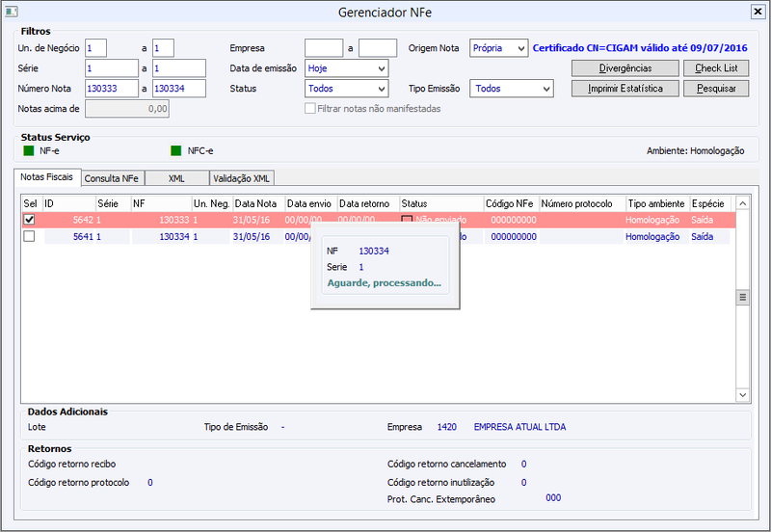The height and width of the screenshot is (532, 771).
Task: Click the ending Série input field
Action: (179, 68)
